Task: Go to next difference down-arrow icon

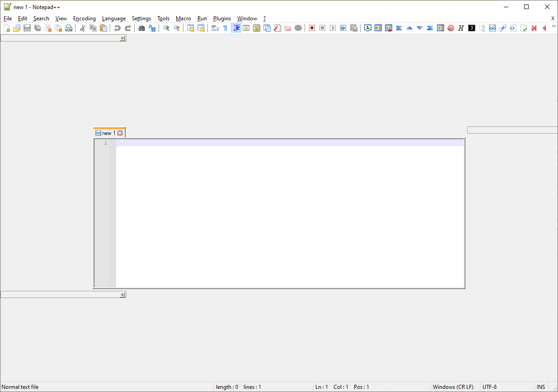Action: 420,28
